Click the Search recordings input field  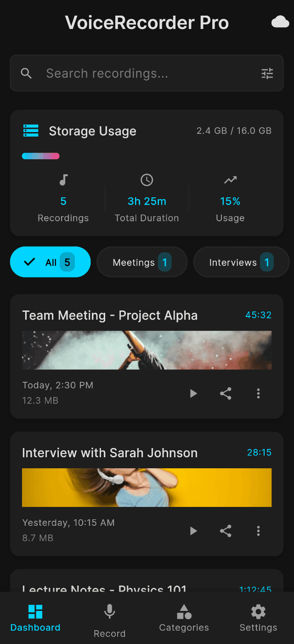[147, 74]
